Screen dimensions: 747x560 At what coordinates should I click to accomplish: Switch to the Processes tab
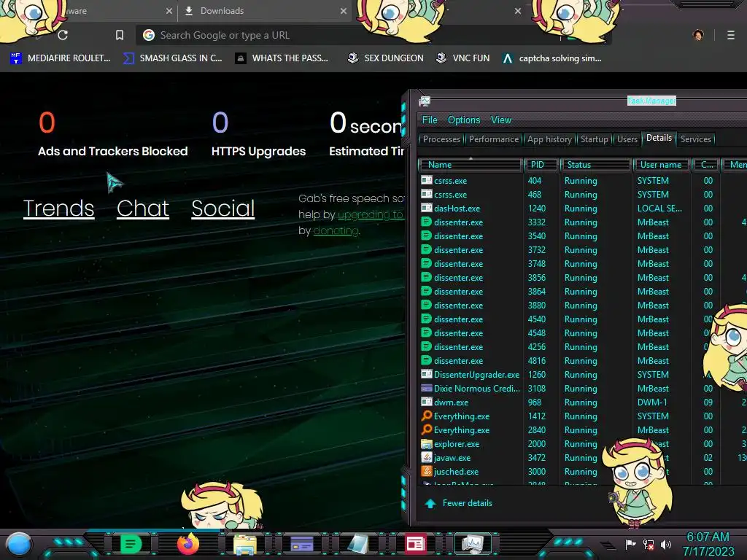tap(441, 139)
